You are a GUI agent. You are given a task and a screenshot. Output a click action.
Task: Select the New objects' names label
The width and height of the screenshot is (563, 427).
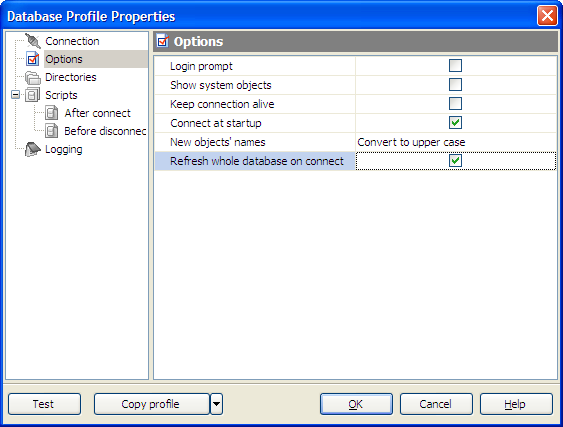point(218,142)
